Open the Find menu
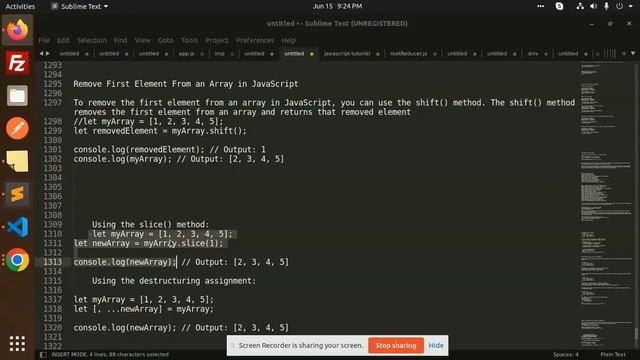 120,40
